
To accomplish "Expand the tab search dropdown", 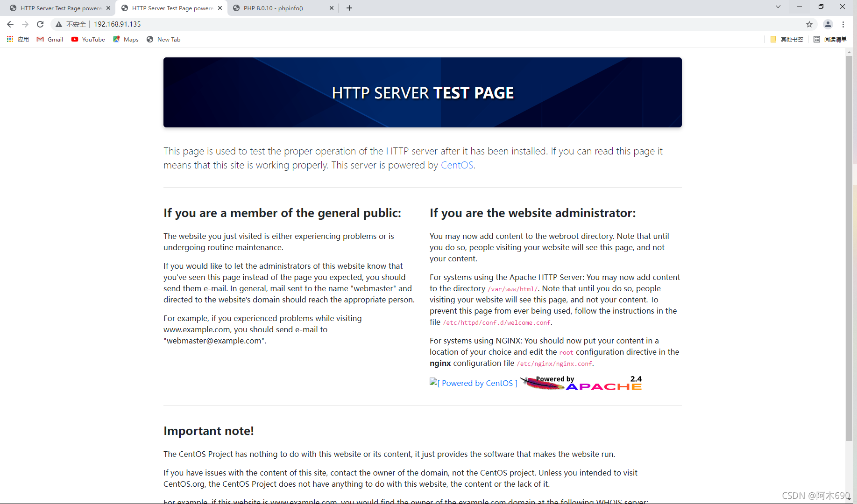I will click(778, 7).
